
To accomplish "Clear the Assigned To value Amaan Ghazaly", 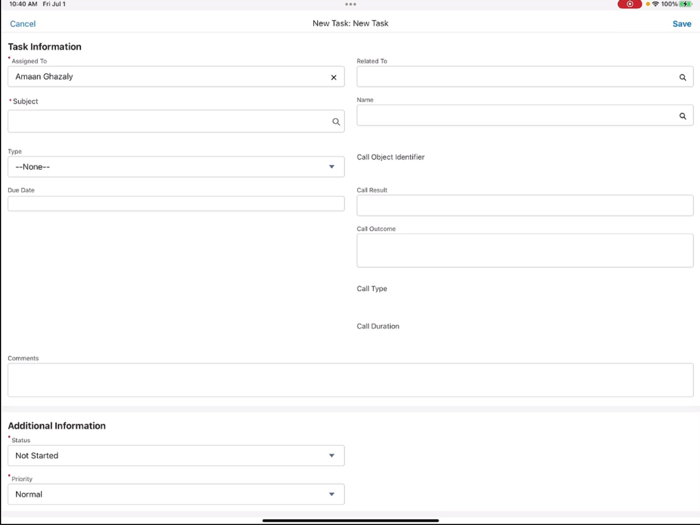I will click(333, 77).
